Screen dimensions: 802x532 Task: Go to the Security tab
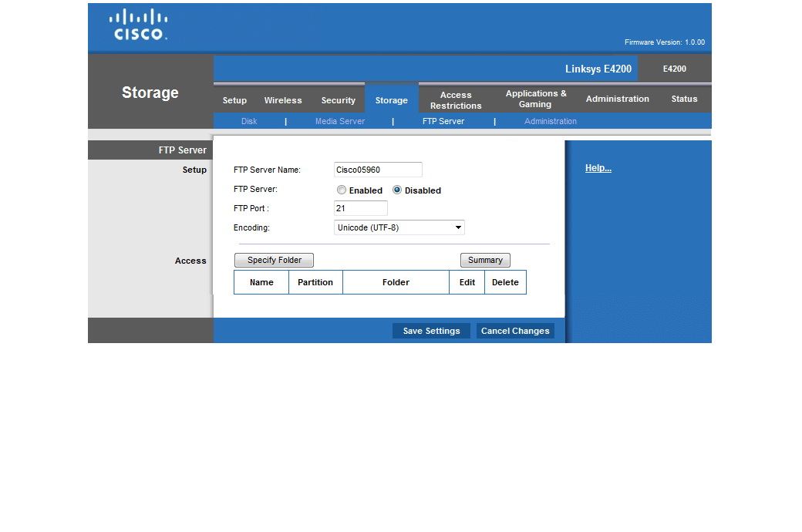tap(338, 100)
